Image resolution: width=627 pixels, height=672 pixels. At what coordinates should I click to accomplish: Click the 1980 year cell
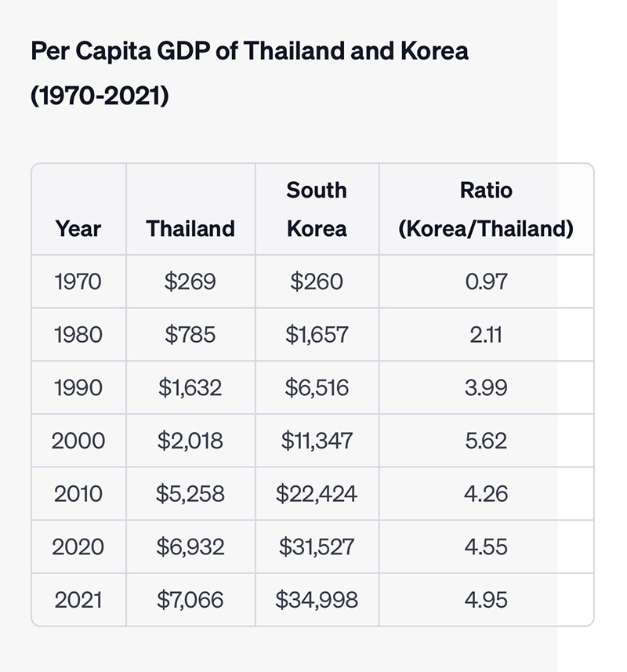click(x=78, y=335)
